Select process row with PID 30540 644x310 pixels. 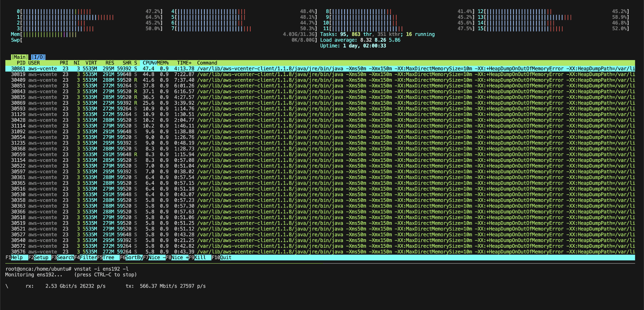(x=320, y=240)
